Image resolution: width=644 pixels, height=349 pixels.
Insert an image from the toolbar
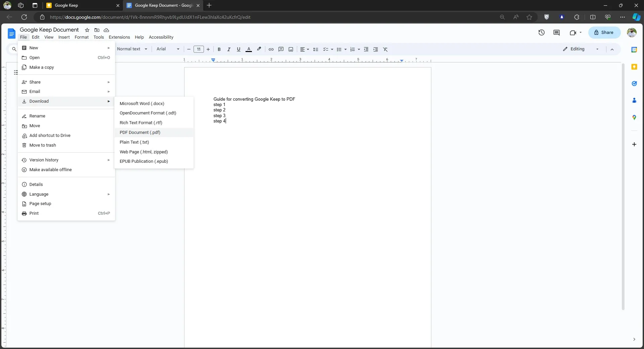(291, 49)
